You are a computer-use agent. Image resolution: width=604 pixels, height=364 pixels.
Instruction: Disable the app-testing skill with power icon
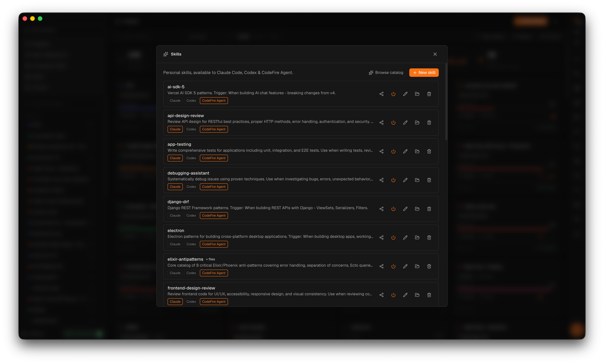tap(393, 151)
